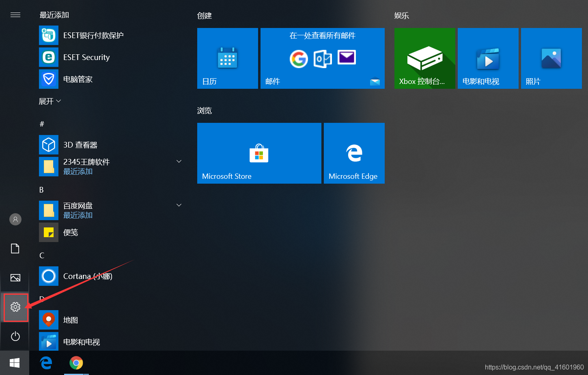Click the 最近添加 section heading
Screen dimensions: 588x375
click(54, 15)
